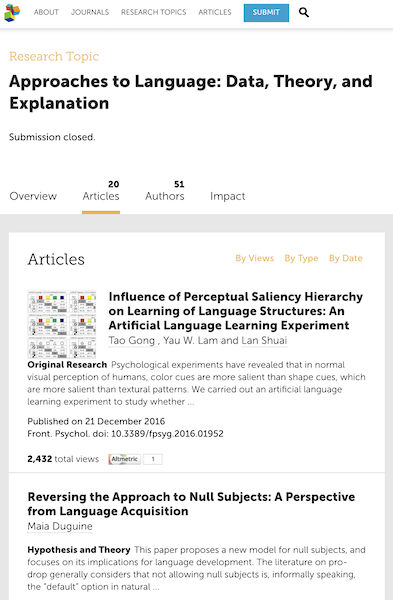Open the search magnifier icon

pyautogui.click(x=303, y=13)
